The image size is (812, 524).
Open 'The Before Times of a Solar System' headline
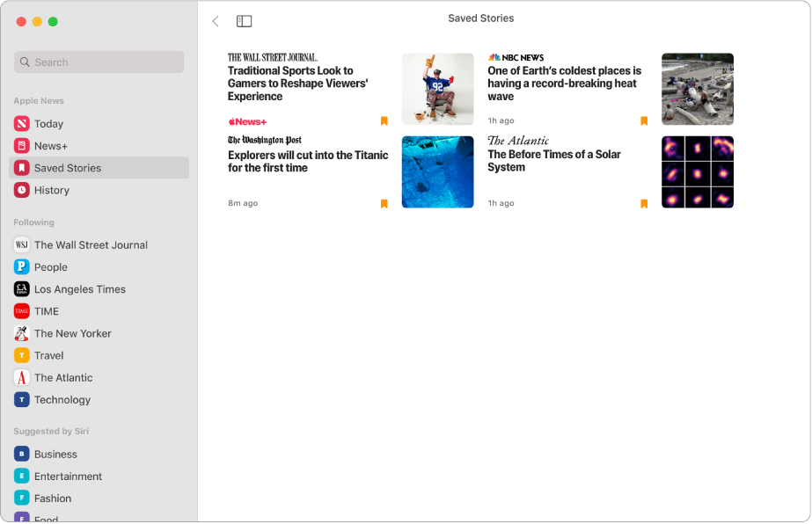click(x=554, y=161)
